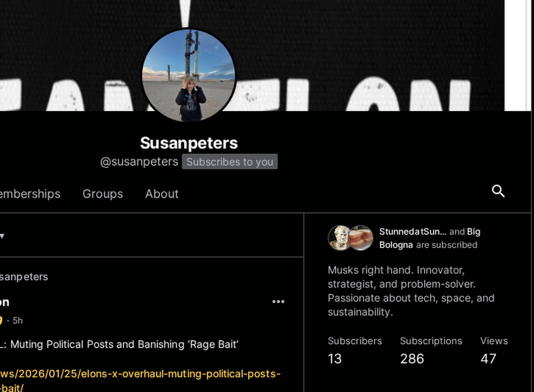Click the StunnedatSun... subscriber name
534x392 pixels.
[412, 231]
